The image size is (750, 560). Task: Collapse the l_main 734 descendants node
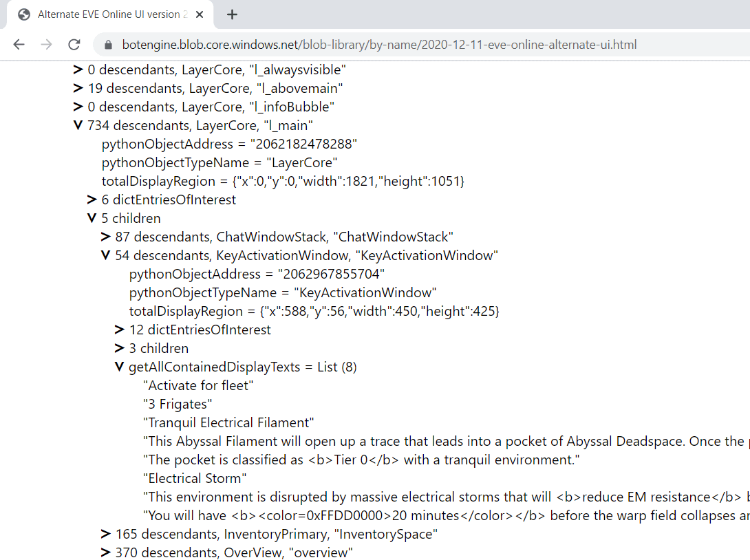click(78, 126)
